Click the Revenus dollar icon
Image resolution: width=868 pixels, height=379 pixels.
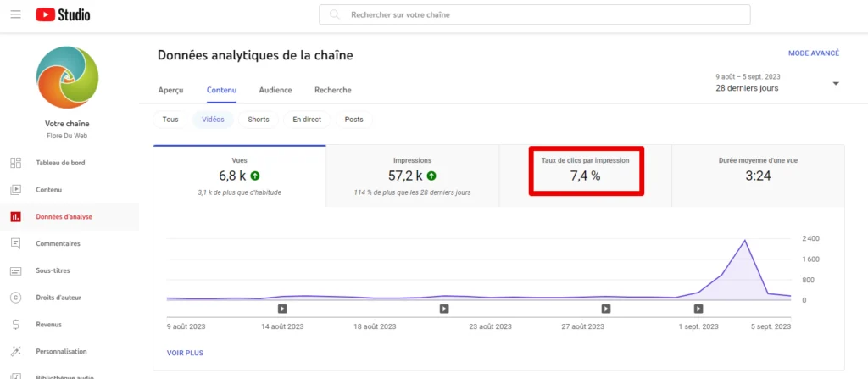pyautogui.click(x=15, y=324)
